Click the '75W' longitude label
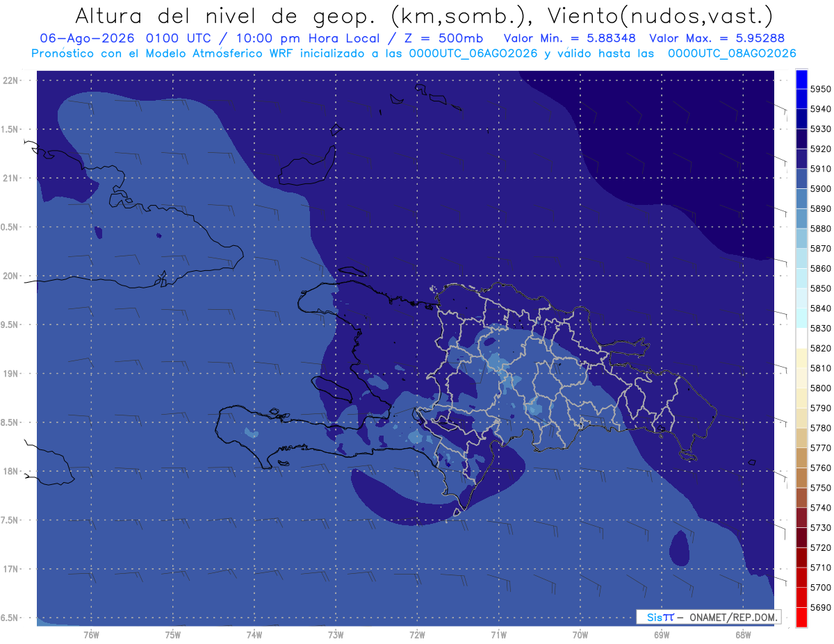Viewport: 834px width, 644px height. coord(172,635)
